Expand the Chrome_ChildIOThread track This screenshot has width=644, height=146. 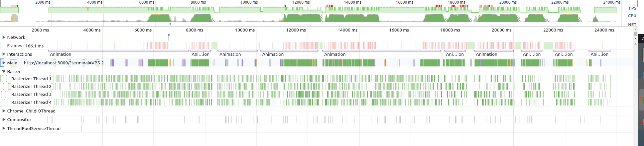coord(4,111)
